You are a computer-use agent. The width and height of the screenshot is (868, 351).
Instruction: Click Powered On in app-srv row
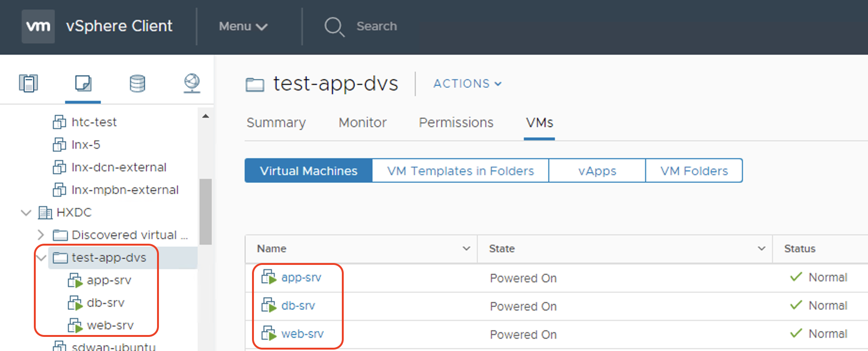tap(523, 278)
